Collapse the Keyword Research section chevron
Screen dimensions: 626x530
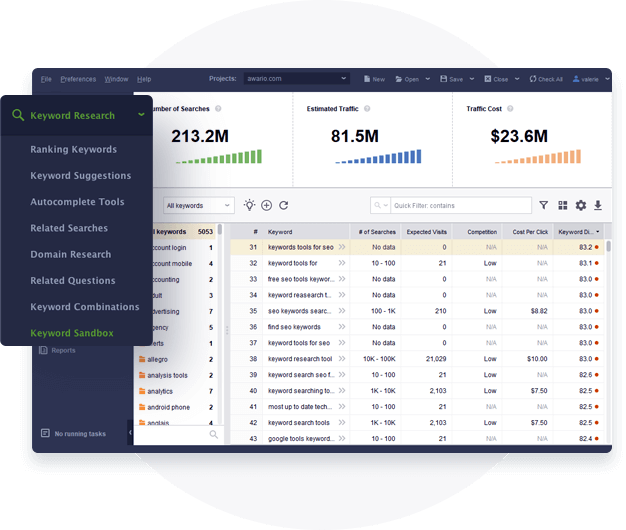141,116
